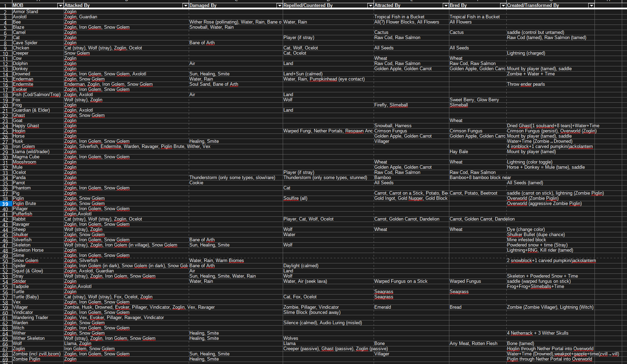Select the 'Water, Rain, Warm Biomes' cell

(x=236, y=261)
